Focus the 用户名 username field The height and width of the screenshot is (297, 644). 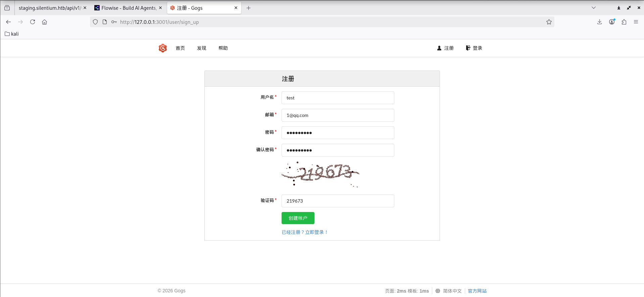coord(338,98)
